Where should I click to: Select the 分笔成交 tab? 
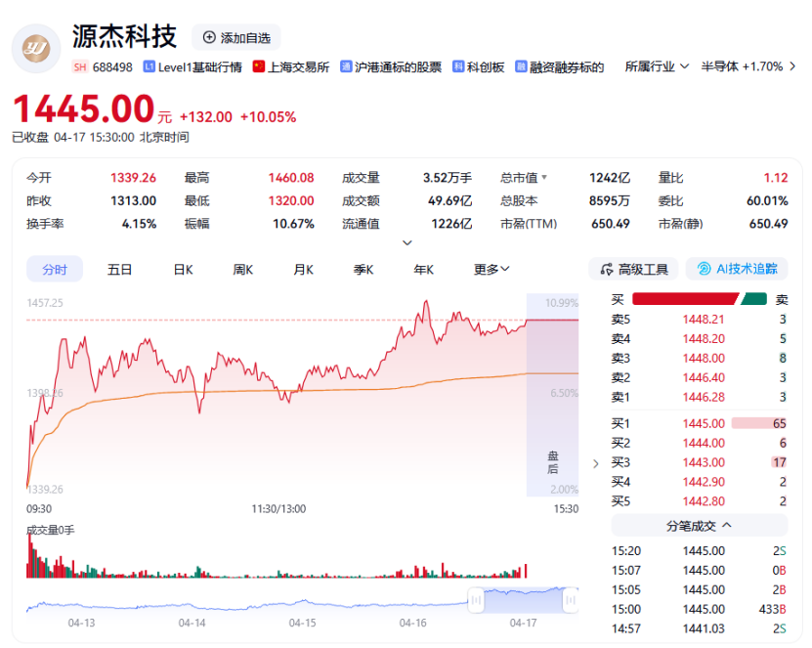[695, 526]
